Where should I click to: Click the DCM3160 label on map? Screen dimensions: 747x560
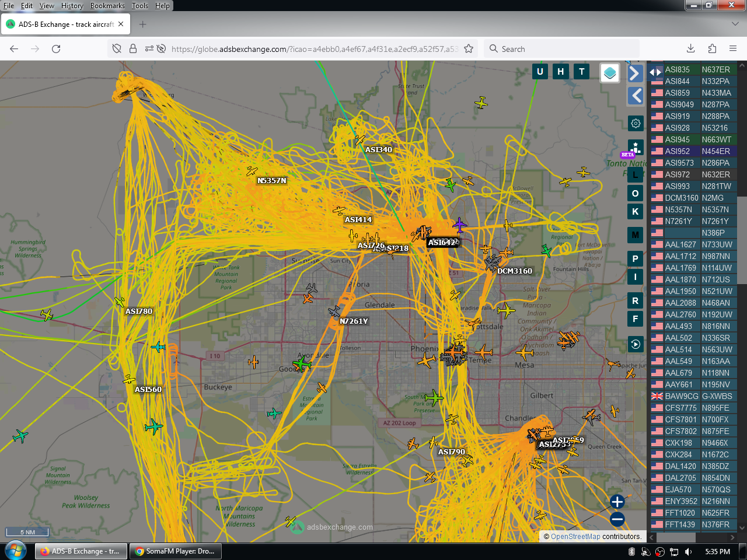click(x=515, y=271)
